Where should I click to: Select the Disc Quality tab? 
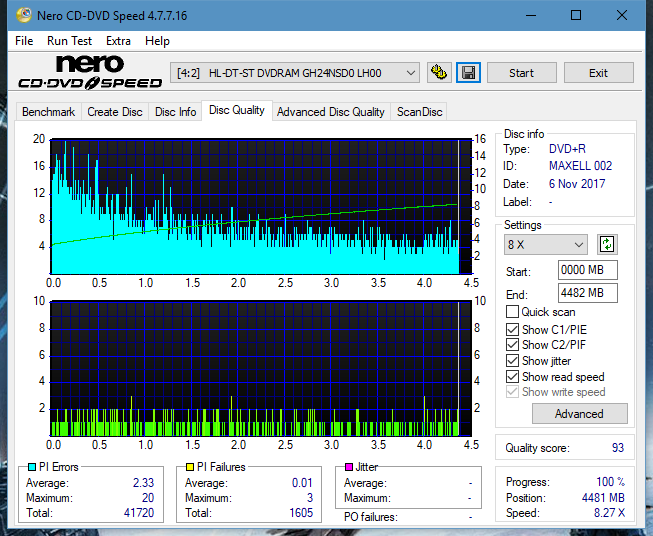click(x=237, y=110)
